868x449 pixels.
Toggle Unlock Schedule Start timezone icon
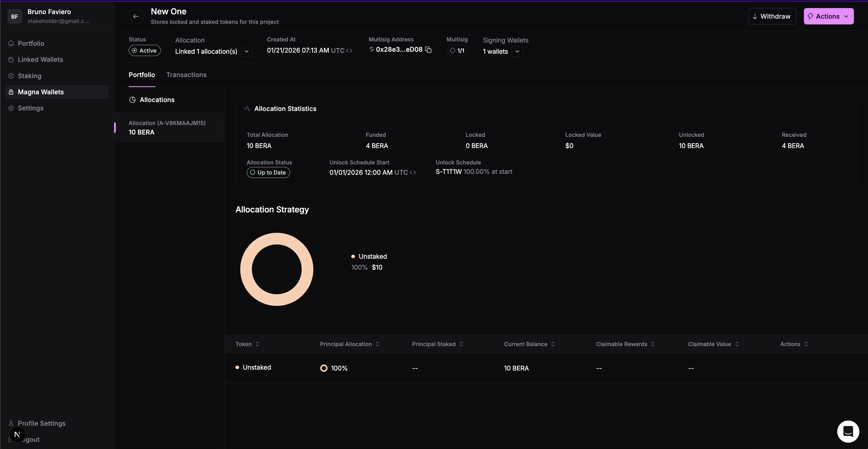[412, 172]
